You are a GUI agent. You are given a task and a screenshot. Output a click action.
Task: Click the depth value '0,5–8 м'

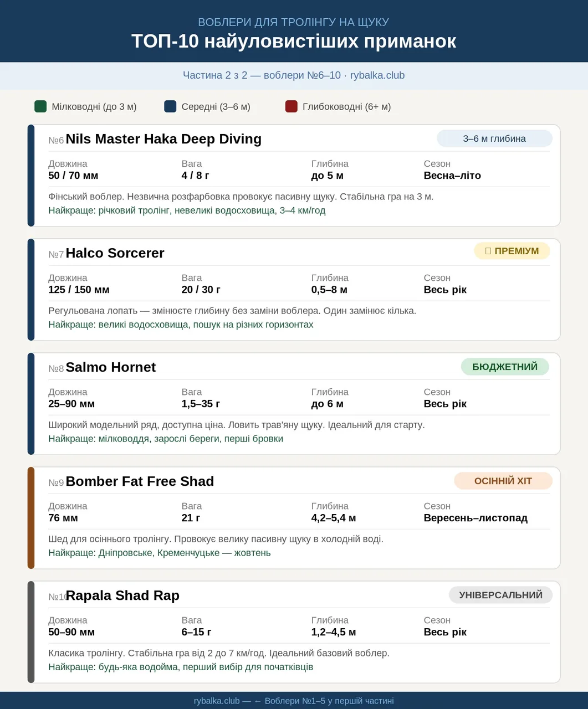[x=329, y=290]
